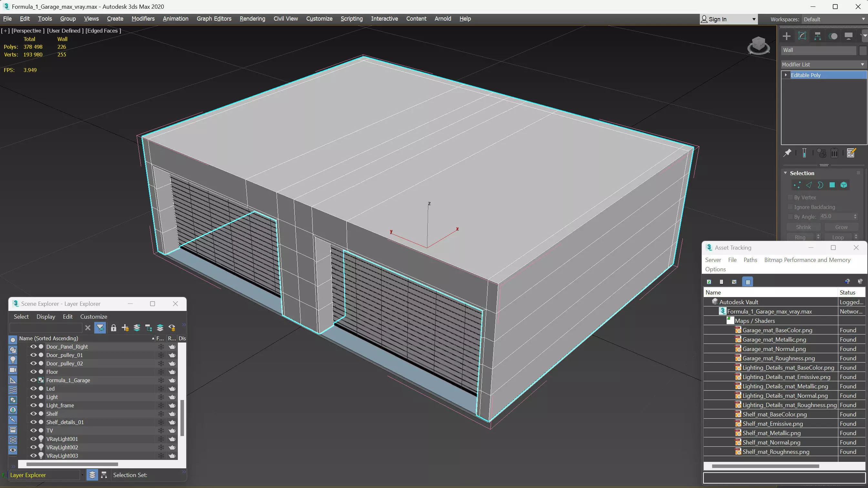Toggle selection filter icon in Scene Explorer
Screen dimensions: 868x488
point(100,328)
